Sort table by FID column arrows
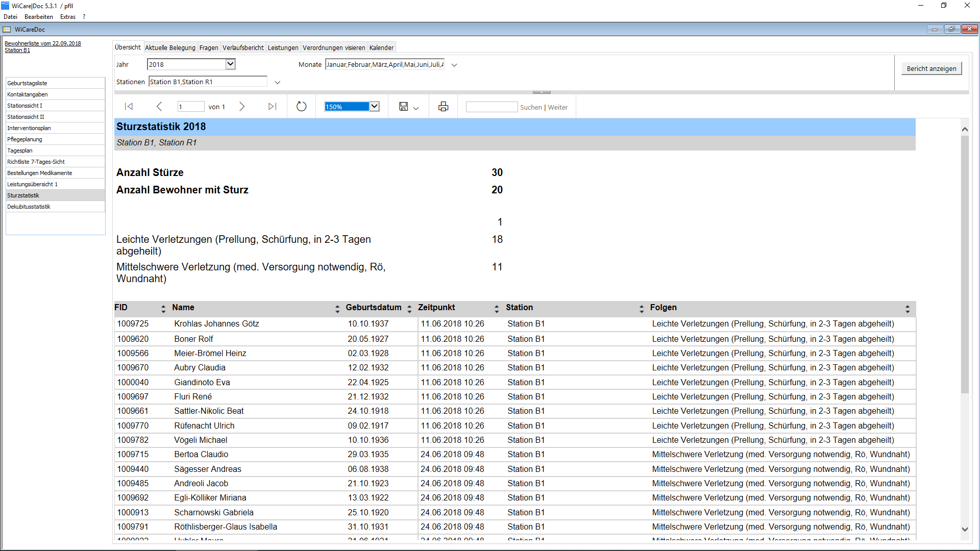Screen dimensions: 980x551 pyautogui.click(x=163, y=308)
